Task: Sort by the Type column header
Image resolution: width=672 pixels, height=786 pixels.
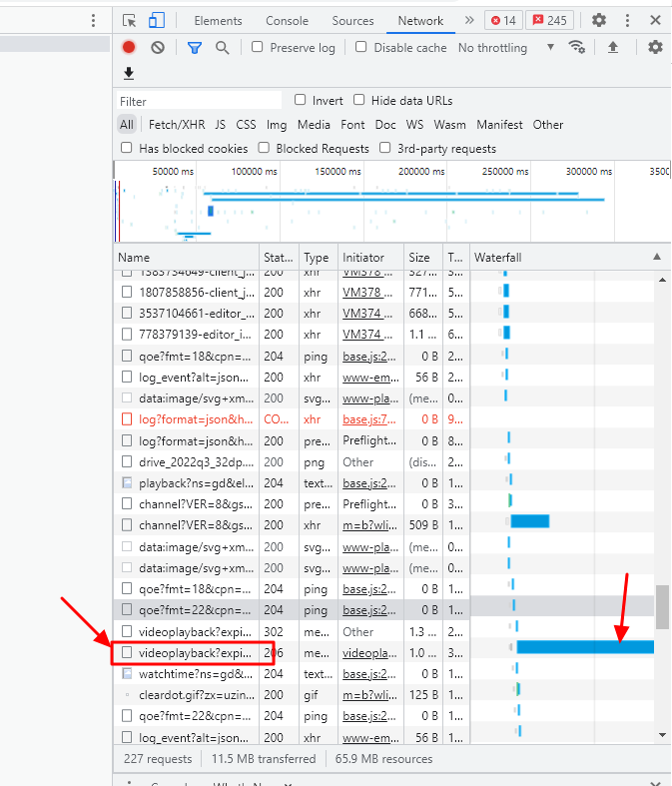Action: [319, 257]
